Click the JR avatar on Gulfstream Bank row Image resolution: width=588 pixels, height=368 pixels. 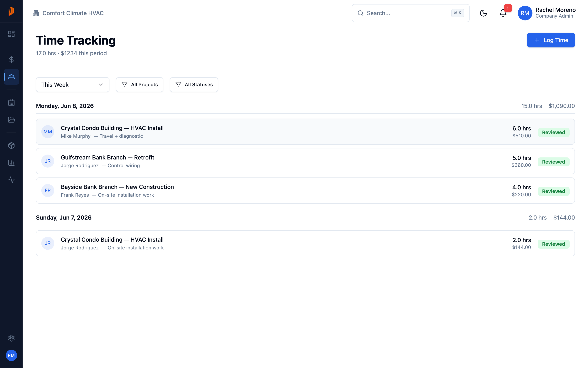48,161
